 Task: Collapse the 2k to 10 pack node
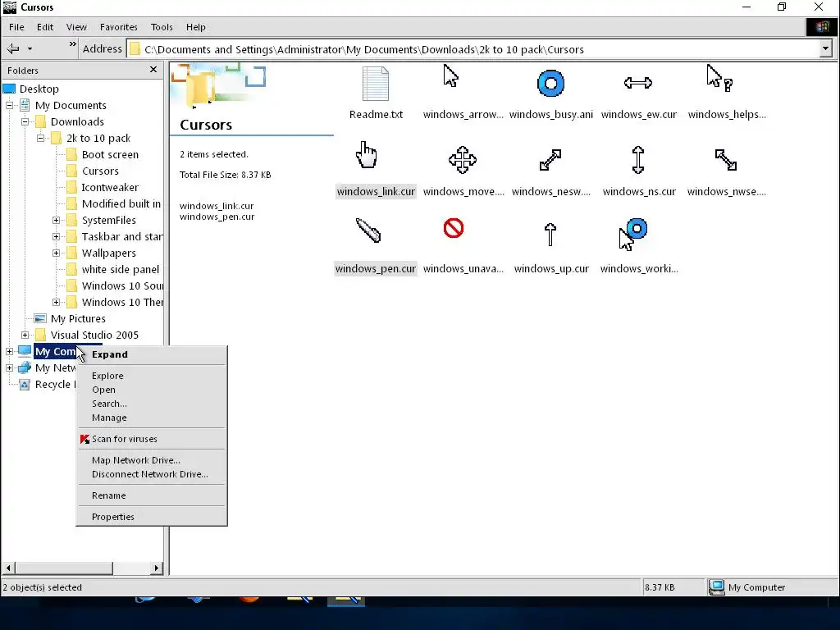(40, 138)
